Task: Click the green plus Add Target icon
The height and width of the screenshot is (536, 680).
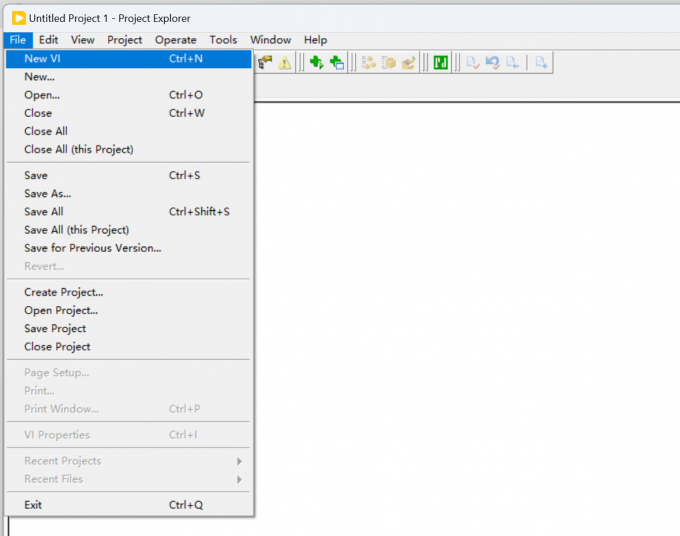Action: pos(316,62)
